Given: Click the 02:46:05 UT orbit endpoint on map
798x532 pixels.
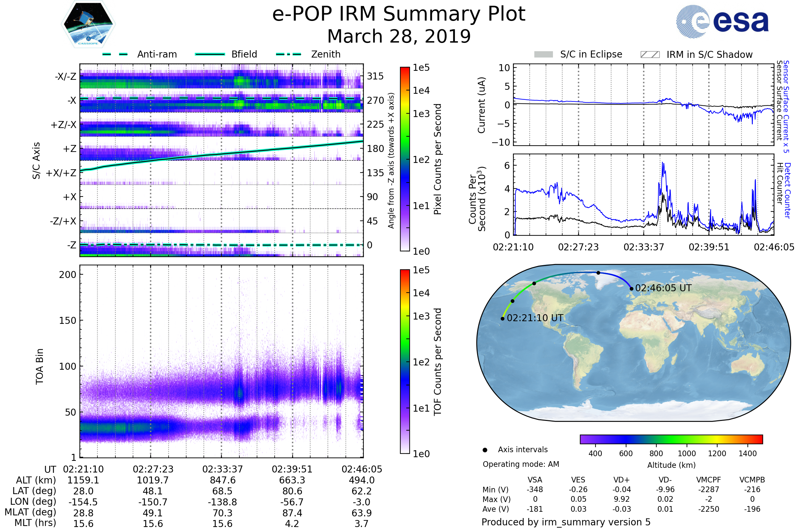Looking at the screenshot, I should point(631,289).
